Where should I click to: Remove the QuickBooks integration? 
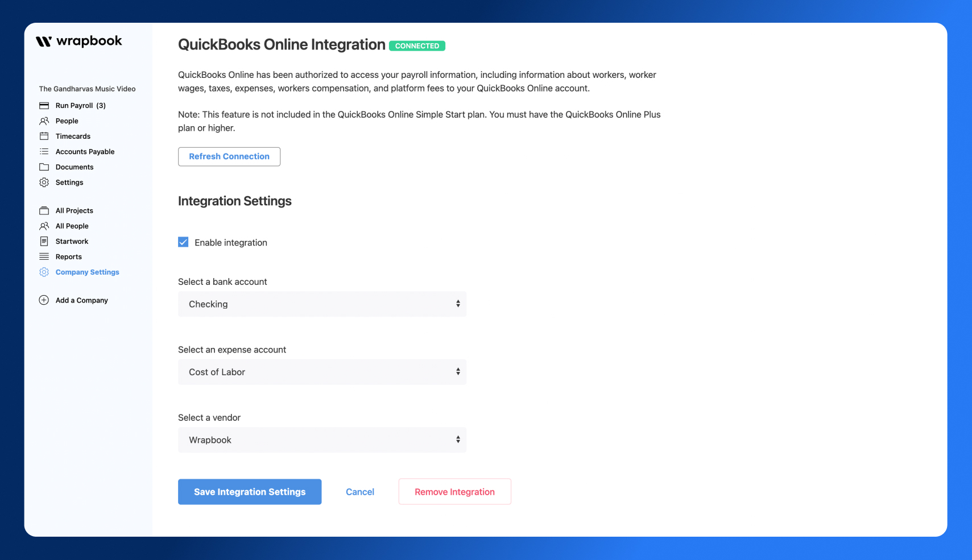pyautogui.click(x=454, y=491)
